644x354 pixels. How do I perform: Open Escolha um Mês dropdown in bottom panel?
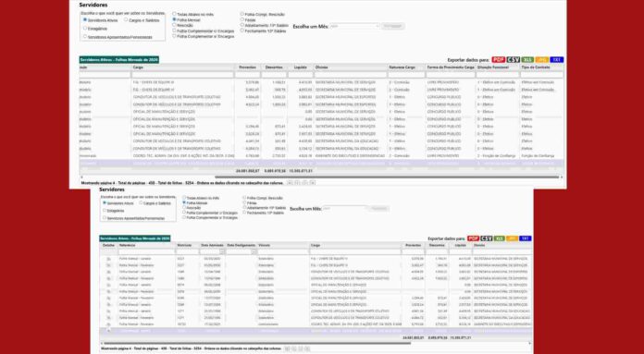point(344,208)
